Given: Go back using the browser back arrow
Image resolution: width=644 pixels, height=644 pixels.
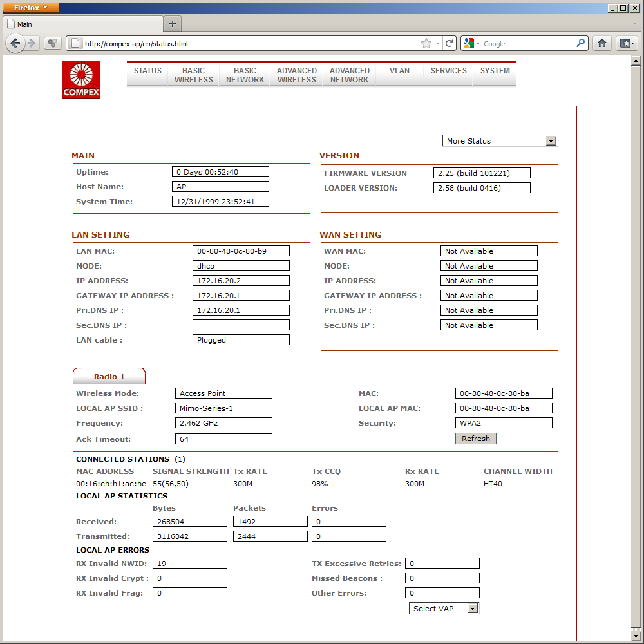Looking at the screenshot, I should click(15, 44).
